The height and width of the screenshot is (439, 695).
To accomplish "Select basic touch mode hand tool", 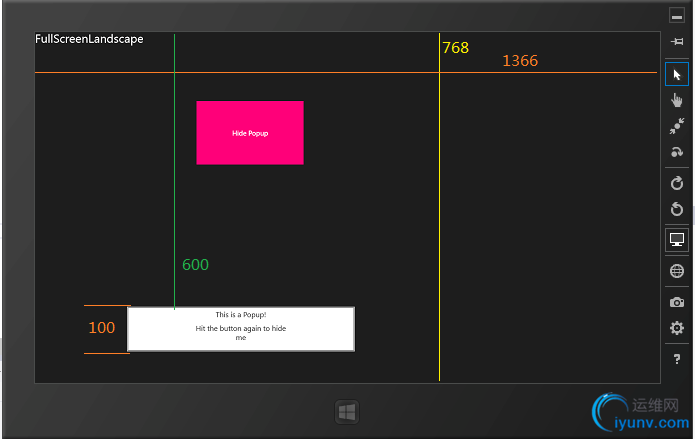I will coord(677,100).
